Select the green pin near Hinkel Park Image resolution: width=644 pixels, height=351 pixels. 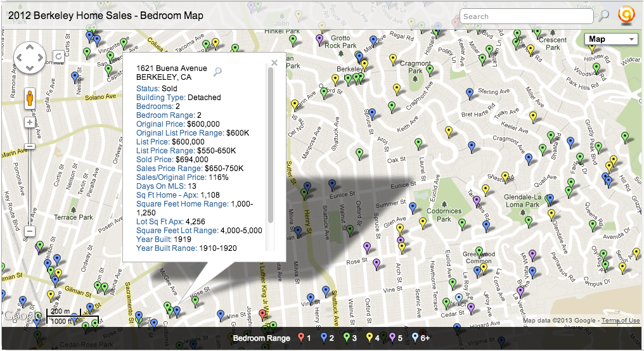point(292,40)
